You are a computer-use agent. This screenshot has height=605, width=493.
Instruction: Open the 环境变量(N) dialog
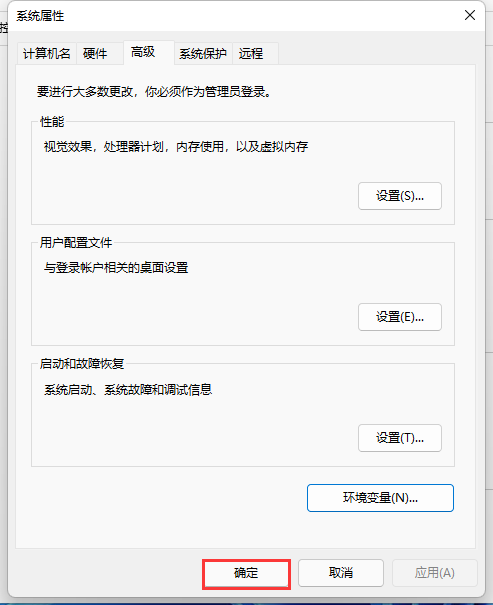pyautogui.click(x=380, y=498)
